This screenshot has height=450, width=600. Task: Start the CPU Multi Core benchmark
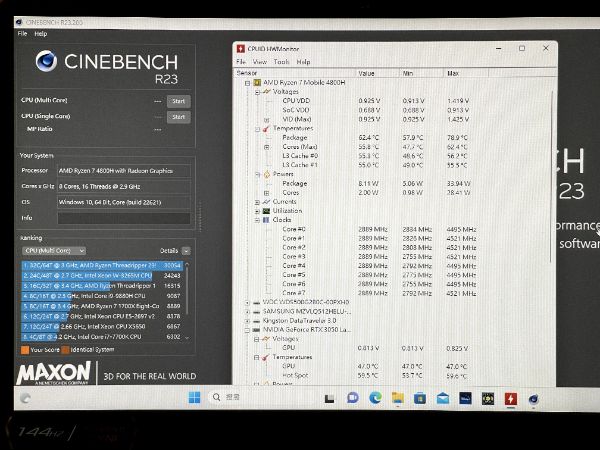tap(178, 101)
